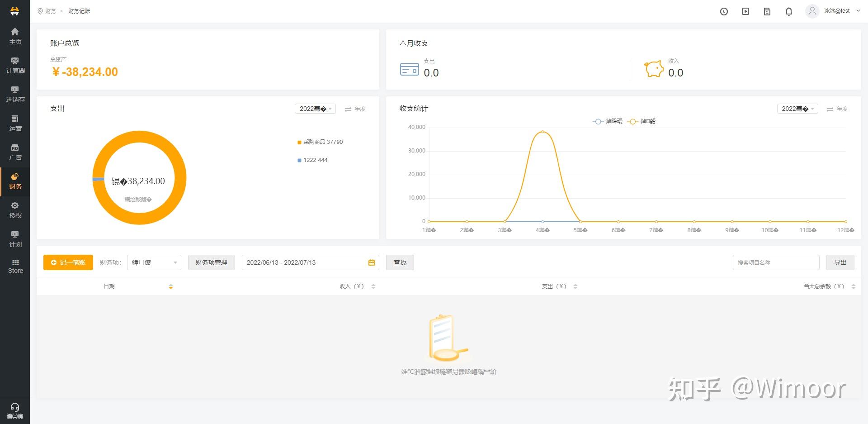Open 授权 menu in sidebar
The height and width of the screenshot is (424, 868).
click(15, 210)
